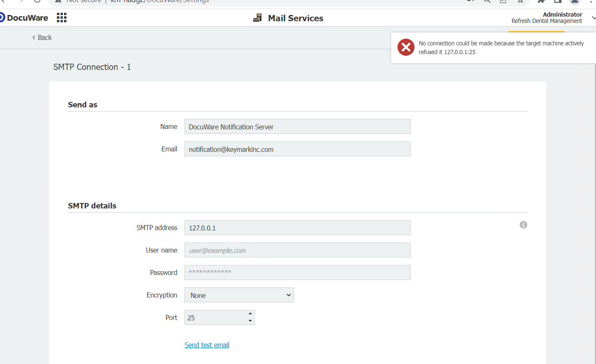Click the Mail Services header icon

(257, 18)
